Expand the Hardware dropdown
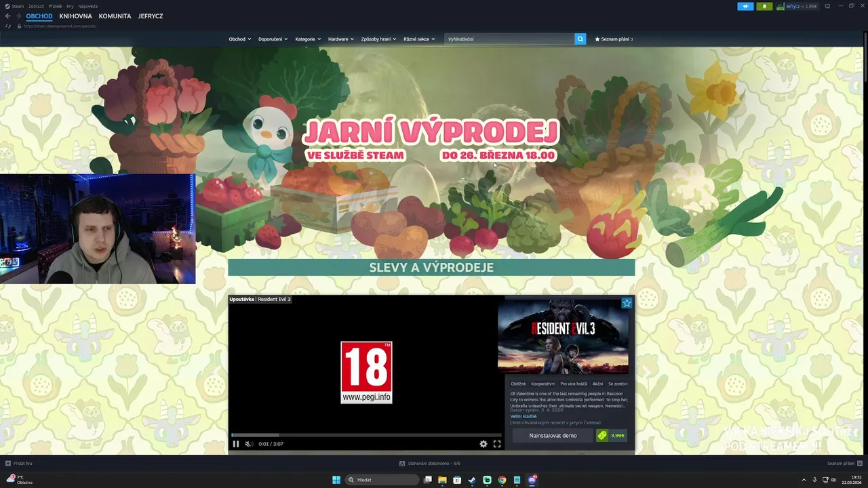This screenshot has width=868, height=488. point(341,39)
